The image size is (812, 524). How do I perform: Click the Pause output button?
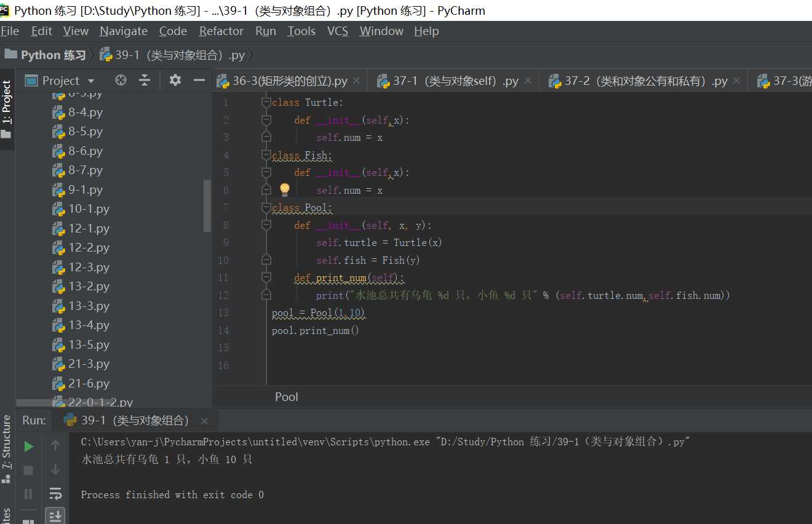click(x=28, y=494)
